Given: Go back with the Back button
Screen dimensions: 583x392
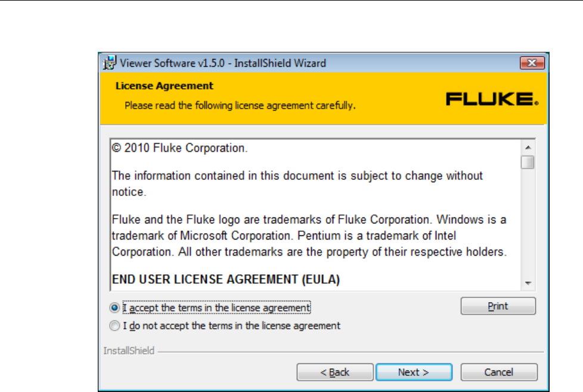Looking at the screenshot, I should point(335,372).
